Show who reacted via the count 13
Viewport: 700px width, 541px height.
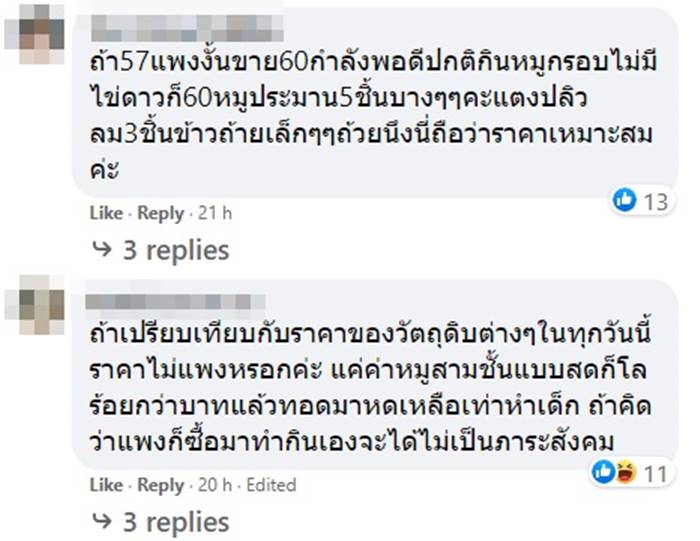[655, 201]
